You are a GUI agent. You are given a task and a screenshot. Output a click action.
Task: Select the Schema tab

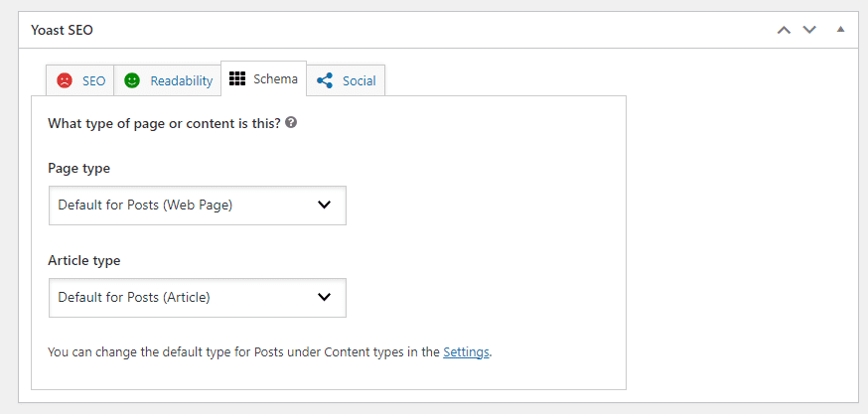(x=263, y=78)
